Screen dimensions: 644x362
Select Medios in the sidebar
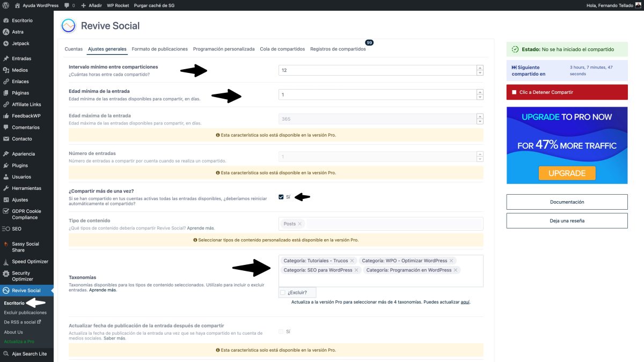pyautogui.click(x=19, y=70)
